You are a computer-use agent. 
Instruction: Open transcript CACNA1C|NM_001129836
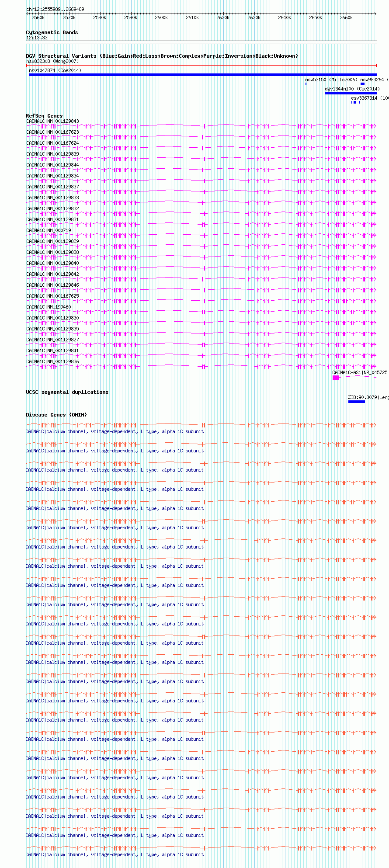[52, 362]
